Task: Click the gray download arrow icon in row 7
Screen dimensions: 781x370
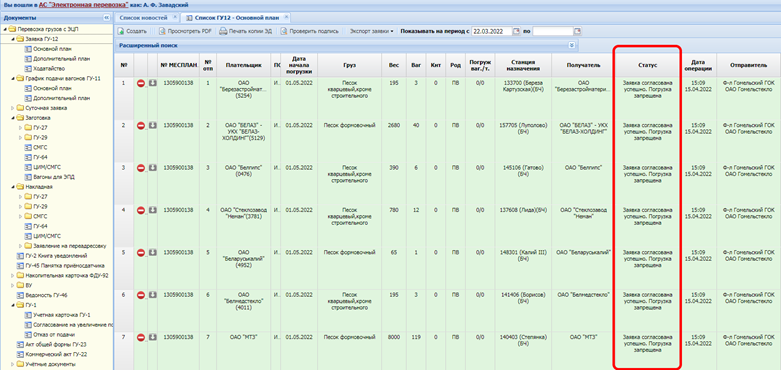Action: pyautogui.click(x=153, y=337)
